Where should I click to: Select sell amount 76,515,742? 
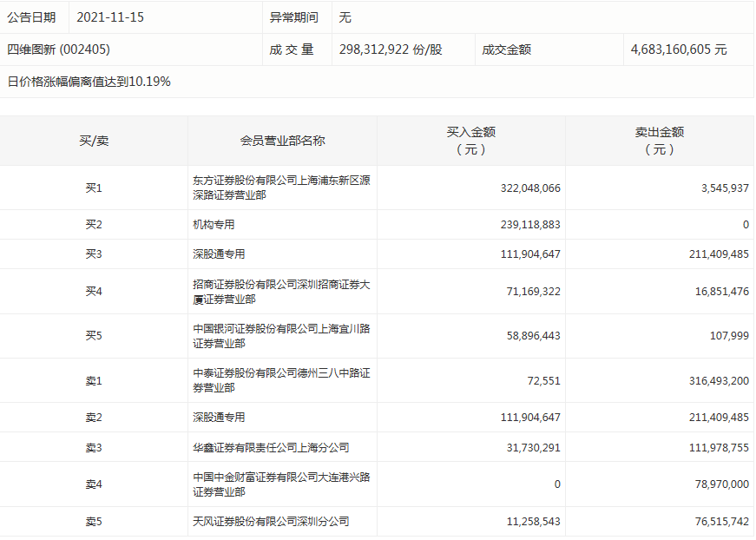click(722, 522)
